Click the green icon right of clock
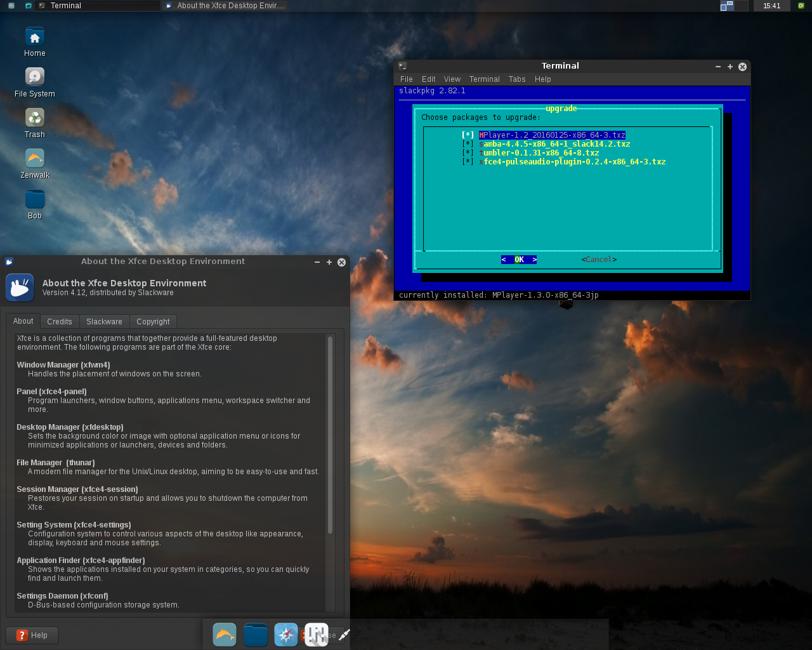Screen dimensions: 812x650 tap(801, 6)
